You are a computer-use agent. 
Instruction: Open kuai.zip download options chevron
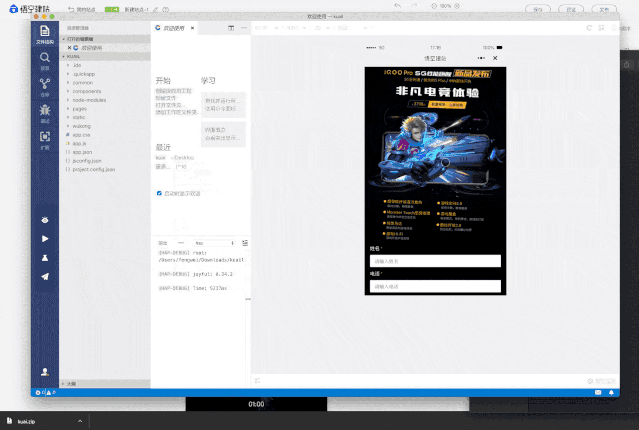(x=80, y=421)
